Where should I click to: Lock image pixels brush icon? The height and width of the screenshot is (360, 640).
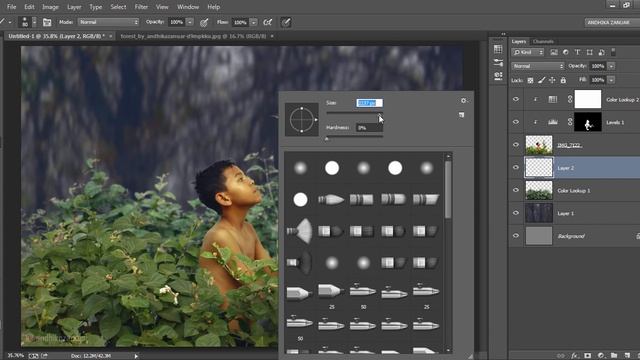[x=541, y=80]
